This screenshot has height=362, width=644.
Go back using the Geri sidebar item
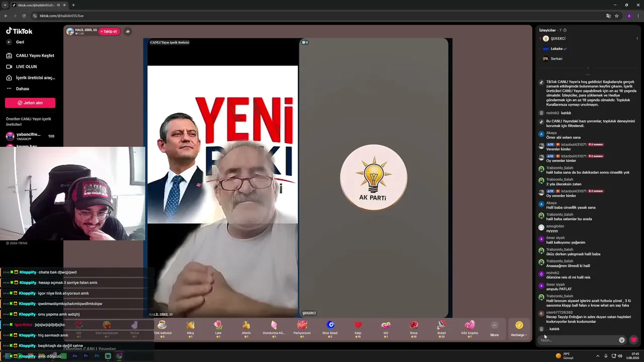[16, 42]
